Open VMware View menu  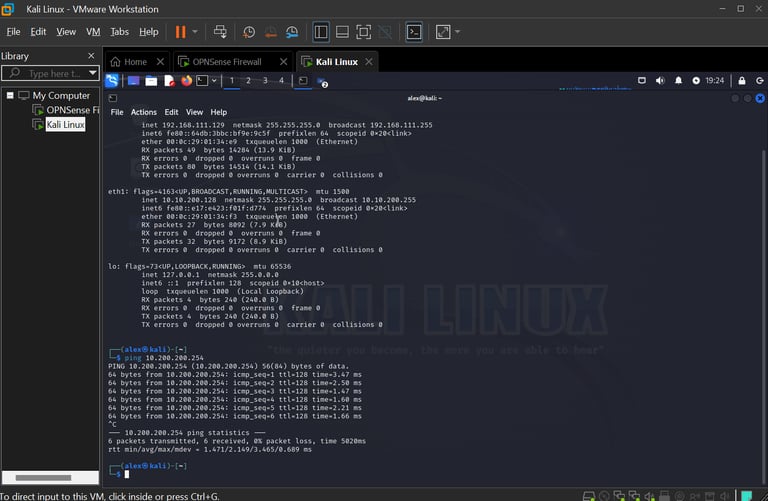pos(66,32)
